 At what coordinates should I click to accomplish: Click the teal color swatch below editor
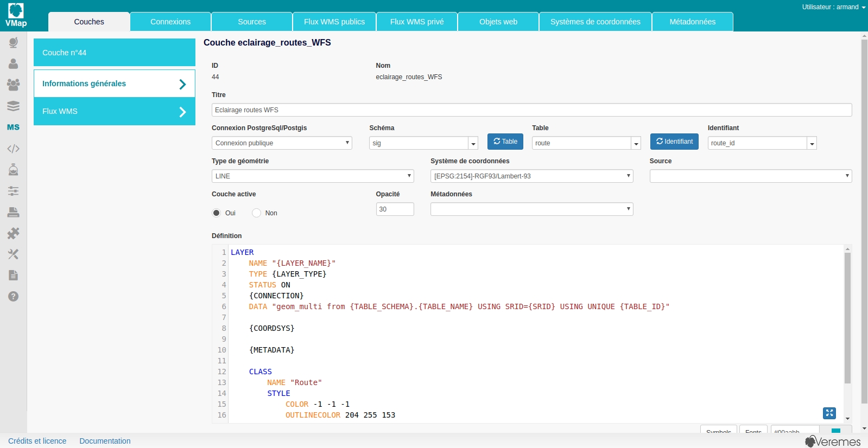(x=836, y=431)
